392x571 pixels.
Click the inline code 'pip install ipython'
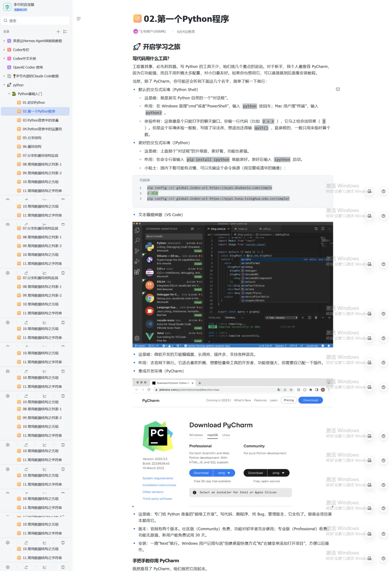coord(208,159)
